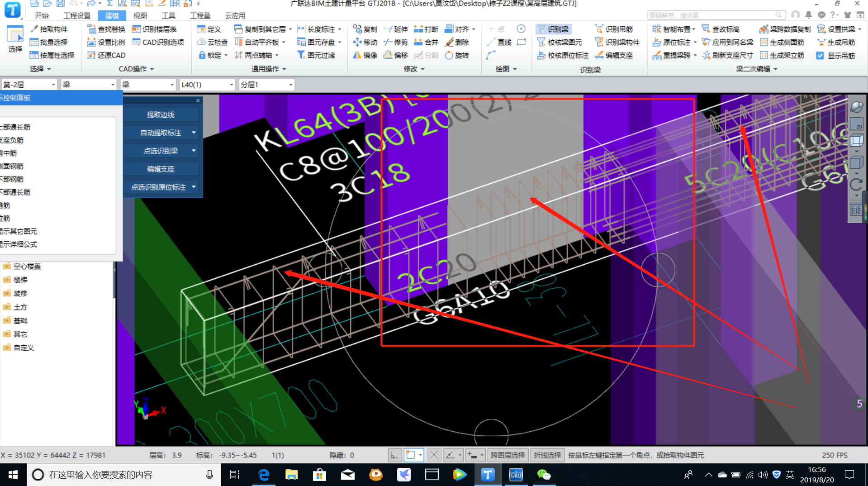Select the 复制 copy tool
The image size is (868, 486).
pyautogui.click(x=365, y=29)
